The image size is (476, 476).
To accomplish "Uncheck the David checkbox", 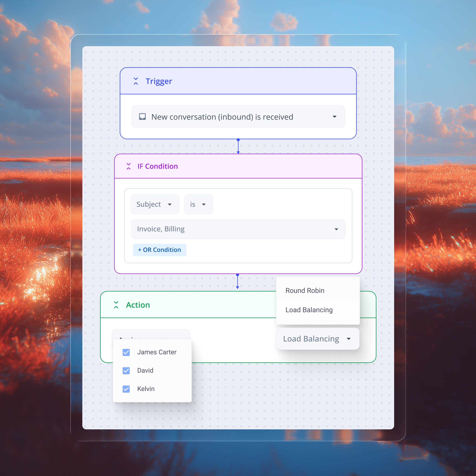I will pyautogui.click(x=126, y=371).
